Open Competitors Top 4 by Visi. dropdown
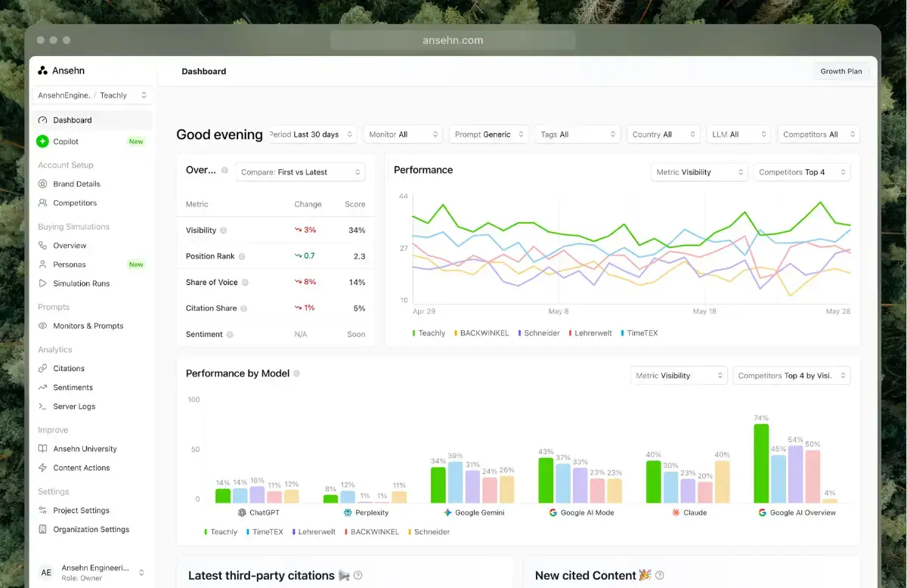 pyautogui.click(x=791, y=376)
